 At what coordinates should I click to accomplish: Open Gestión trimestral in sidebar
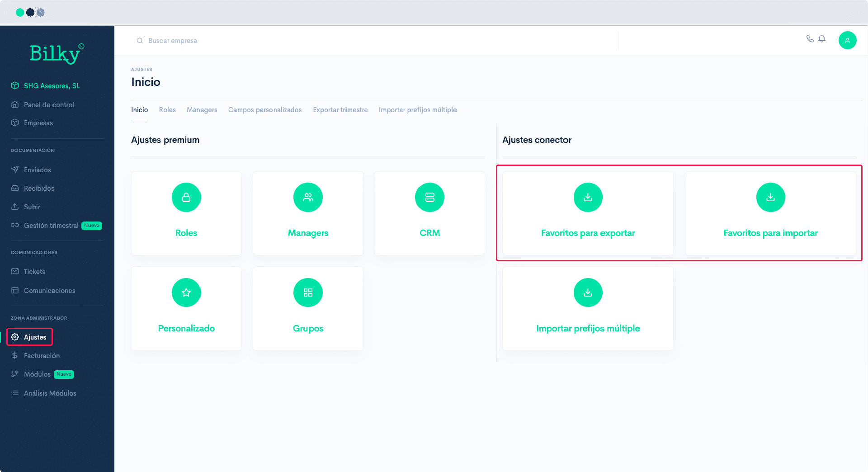point(51,225)
